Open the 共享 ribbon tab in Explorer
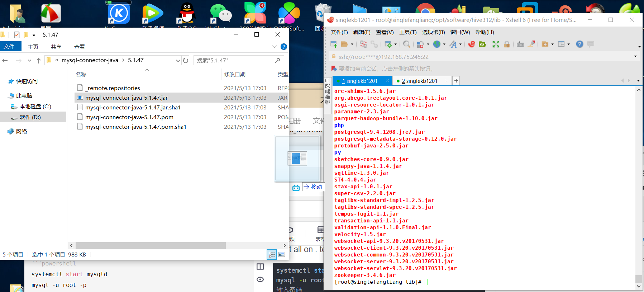Viewport: 644px width, 292px height. [56, 47]
